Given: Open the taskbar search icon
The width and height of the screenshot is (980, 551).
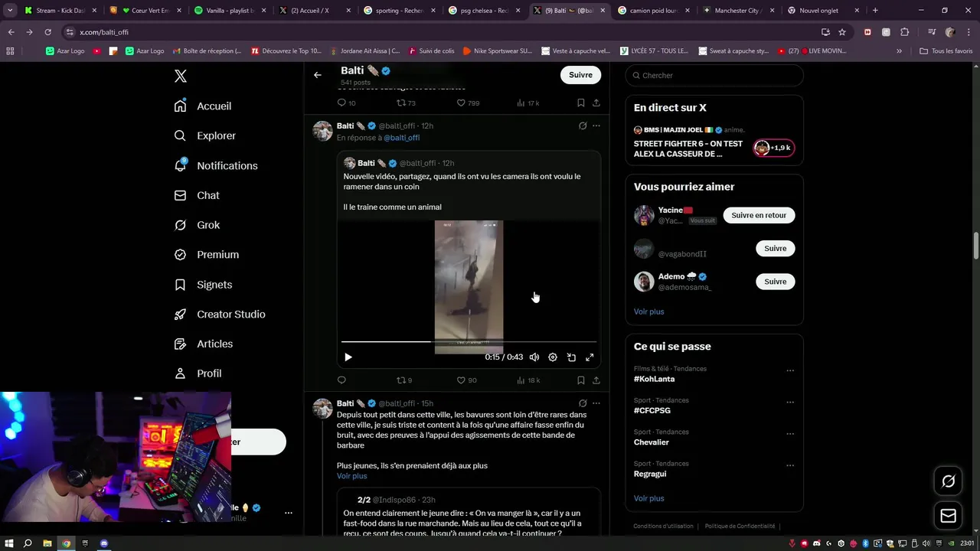Looking at the screenshot, I should [28, 543].
